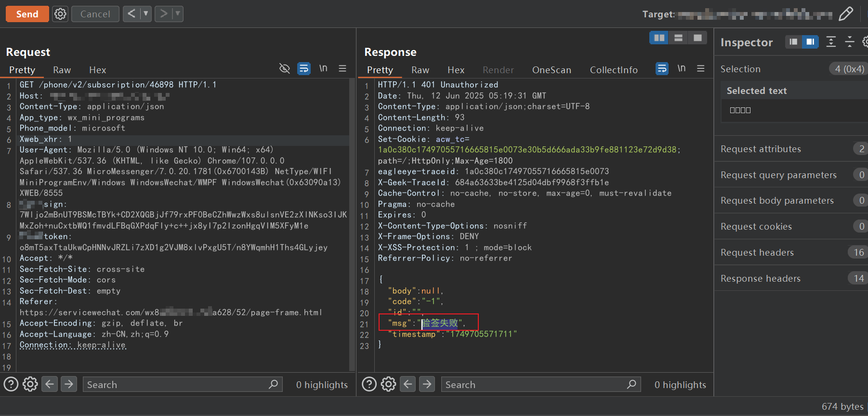The width and height of the screenshot is (868, 416).
Task: Open the OneScan tab
Action: [552, 70]
